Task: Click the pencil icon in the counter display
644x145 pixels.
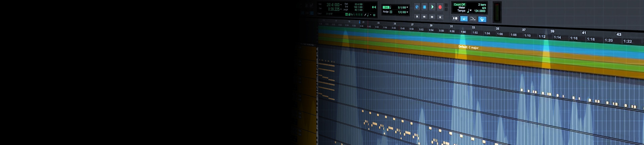Action: [x=365, y=15]
